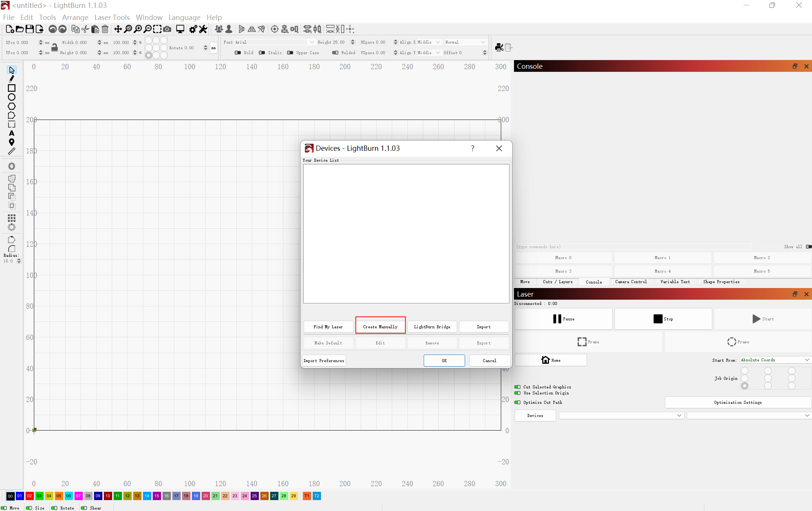Open the Language menu
This screenshot has height=511, width=812.
184,17
